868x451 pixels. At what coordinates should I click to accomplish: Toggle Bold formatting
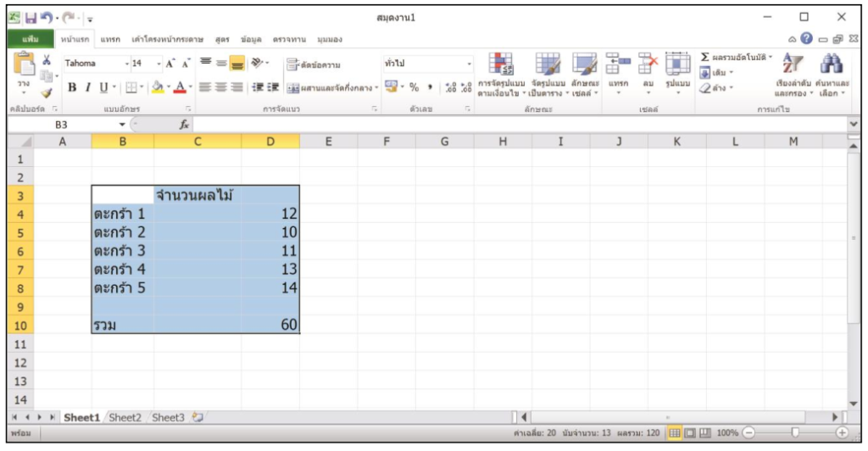[x=73, y=86]
